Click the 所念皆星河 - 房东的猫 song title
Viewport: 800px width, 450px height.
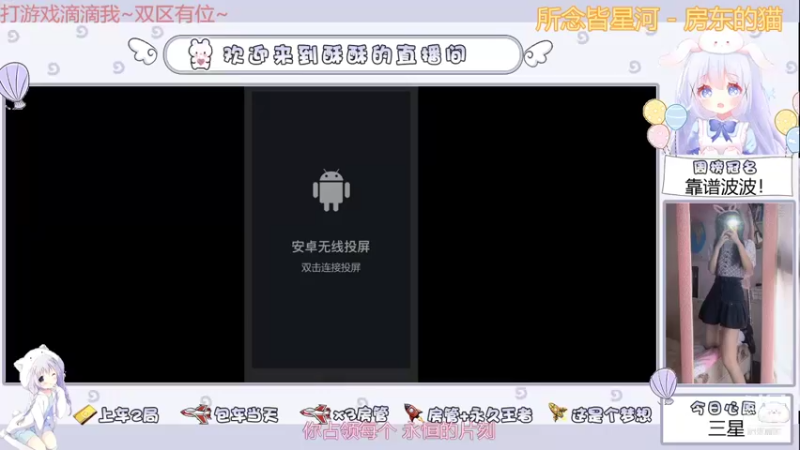(659, 20)
